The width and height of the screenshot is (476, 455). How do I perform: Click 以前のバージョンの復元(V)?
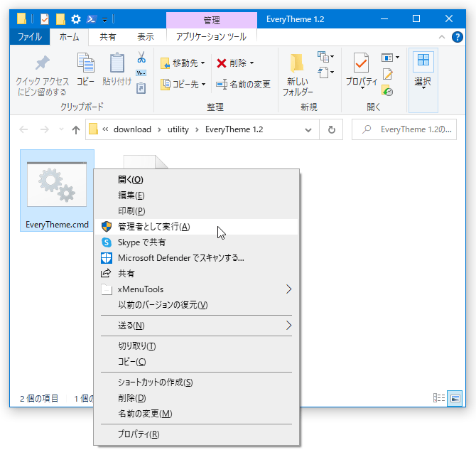pos(196,305)
